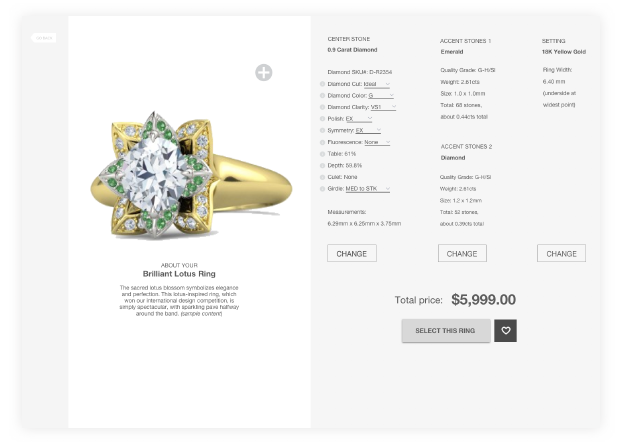The height and width of the screenshot is (444, 619).
Task: Click the plus zoom icon on ring image
Action: coord(263,73)
